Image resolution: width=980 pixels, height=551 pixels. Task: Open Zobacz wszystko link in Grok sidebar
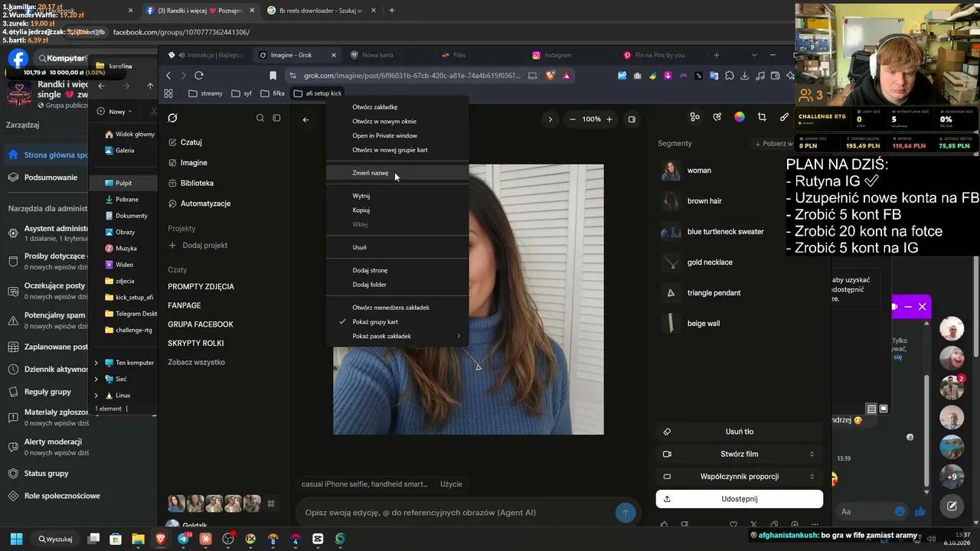[x=196, y=362]
